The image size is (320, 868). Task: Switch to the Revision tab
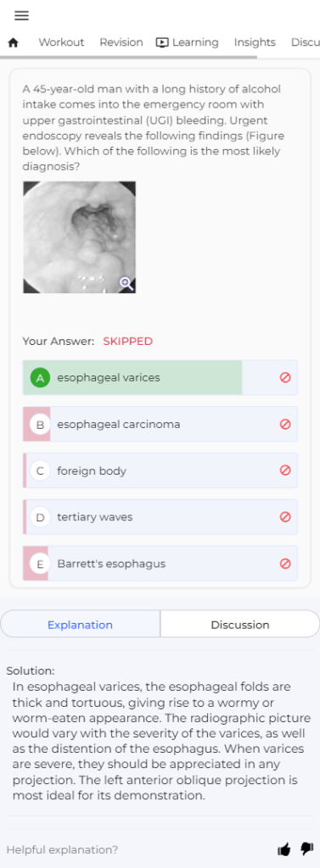pos(121,42)
